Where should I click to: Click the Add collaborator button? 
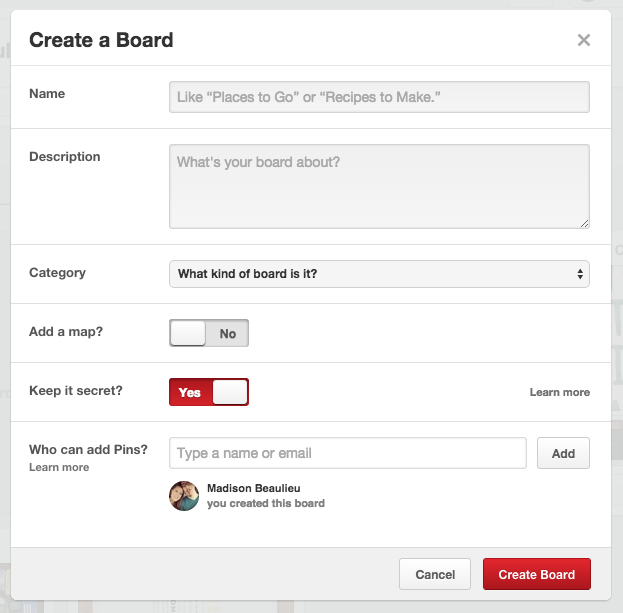coord(563,453)
